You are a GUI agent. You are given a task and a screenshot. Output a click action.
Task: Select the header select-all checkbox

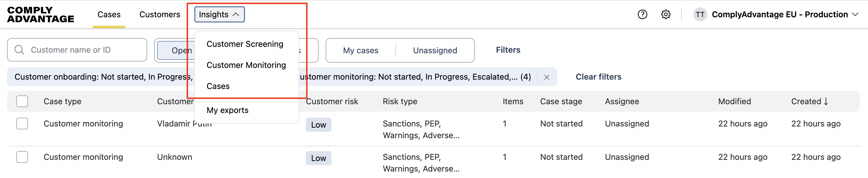point(22,101)
